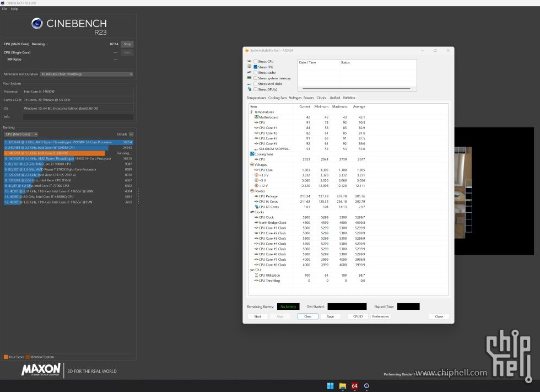Open the Minimum Test Duration dropdown
540x392 pixels.
coord(87,74)
